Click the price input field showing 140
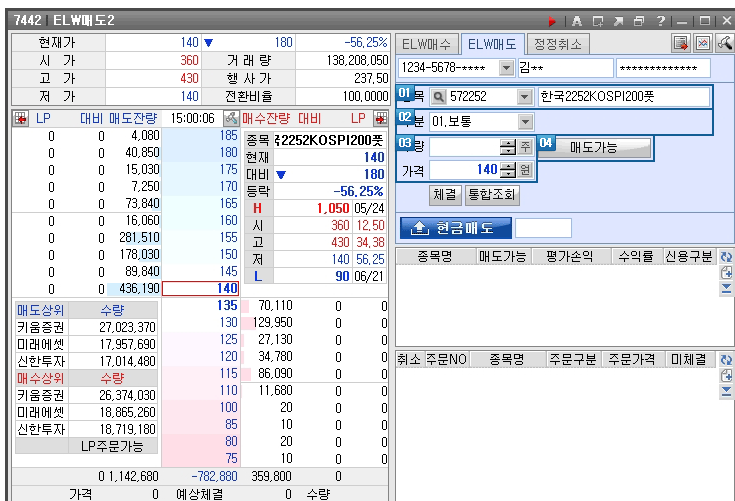The image size is (735, 501). [464, 170]
